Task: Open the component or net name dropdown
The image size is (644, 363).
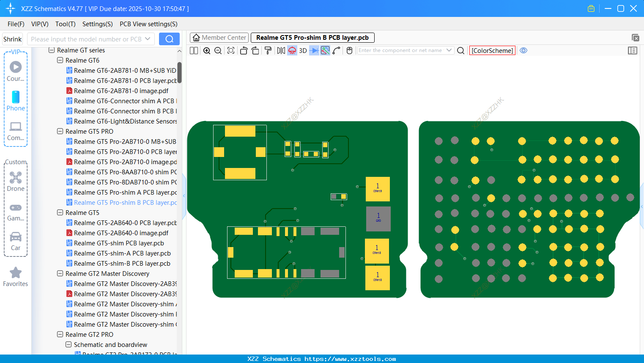Action: tap(449, 50)
